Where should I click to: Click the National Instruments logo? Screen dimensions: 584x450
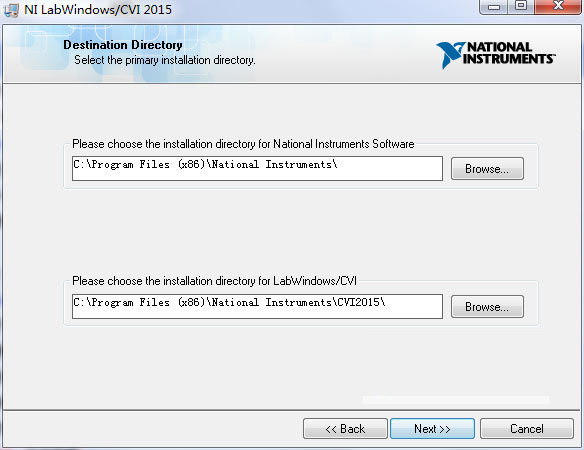coord(496,55)
